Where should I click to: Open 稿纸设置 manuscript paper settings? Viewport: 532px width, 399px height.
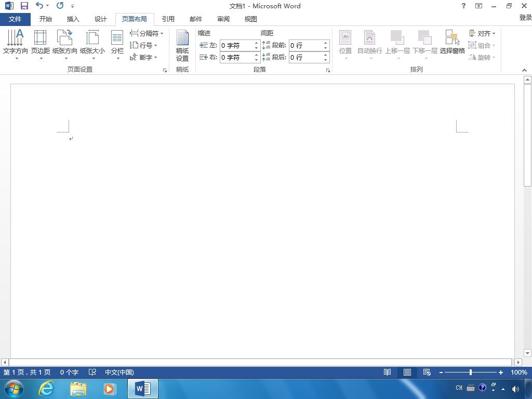tap(182, 46)
